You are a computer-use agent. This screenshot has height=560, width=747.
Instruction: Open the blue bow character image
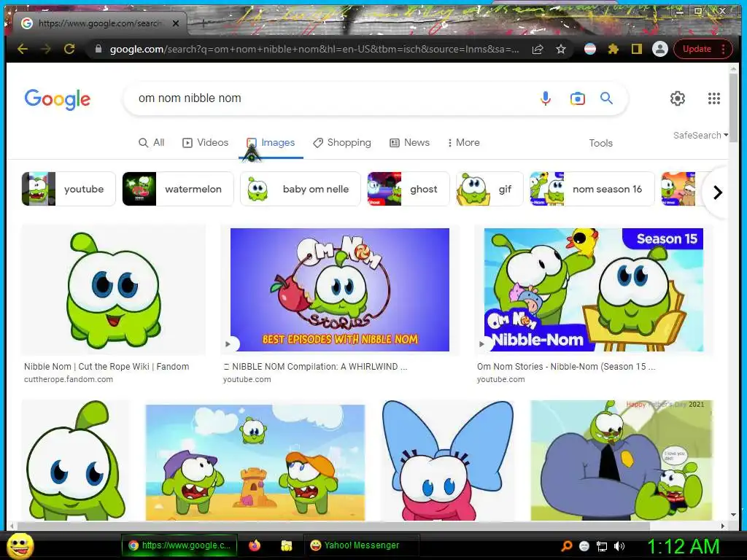coord(449,461)
